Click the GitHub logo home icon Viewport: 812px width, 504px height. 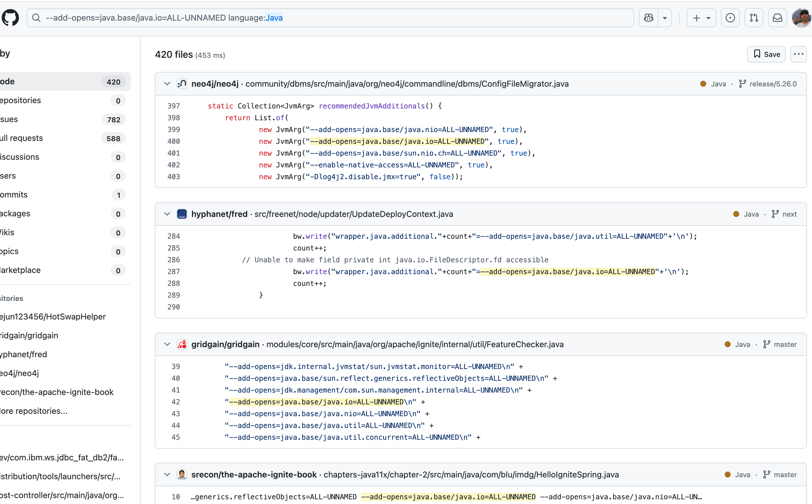point(10,18)
